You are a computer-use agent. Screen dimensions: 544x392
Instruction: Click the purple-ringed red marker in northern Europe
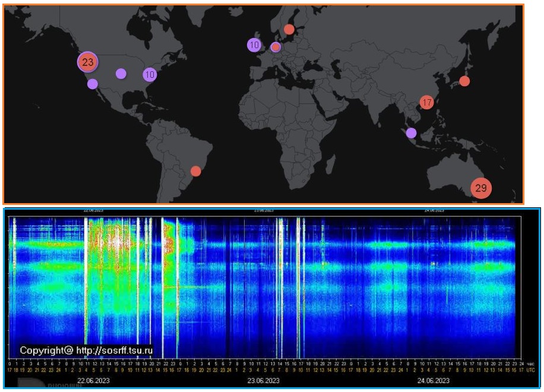276,47
